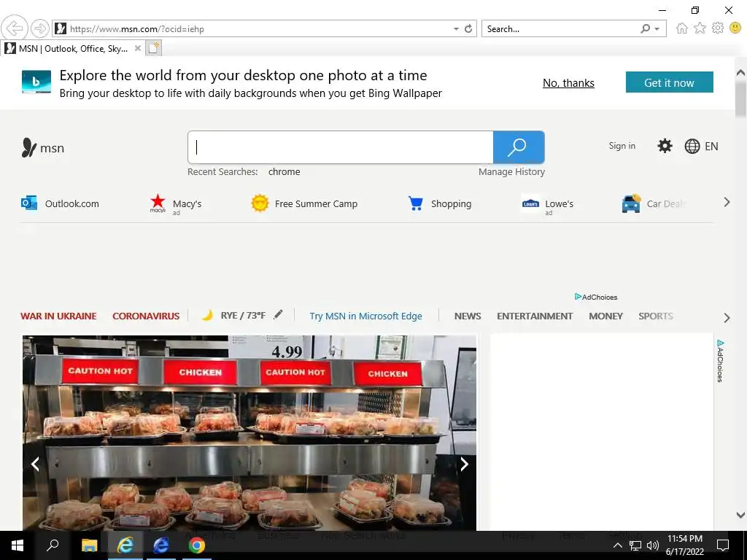The width and height of the screenshot is (747, 560).
Task: Open the ENTERTAINMENT menu item
Action: 535,316
